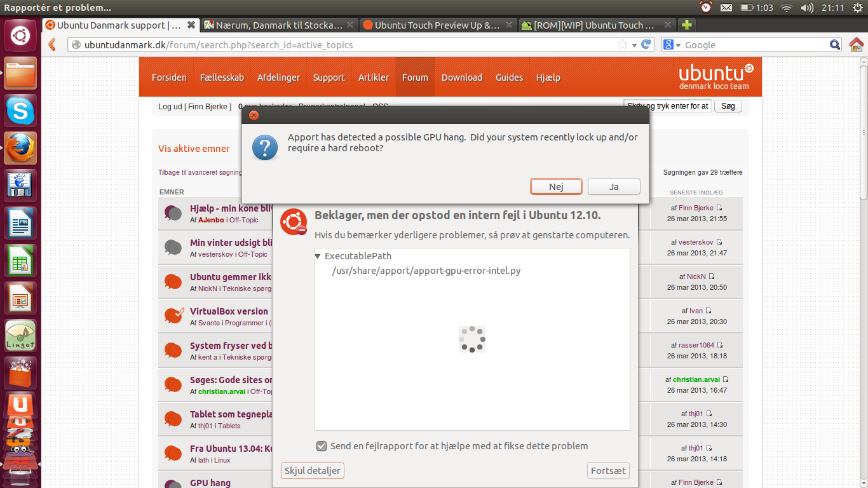Click Skjul detaljer button
Image resolution: width=868 pixels, height=488 pixels.
(313, 471)
